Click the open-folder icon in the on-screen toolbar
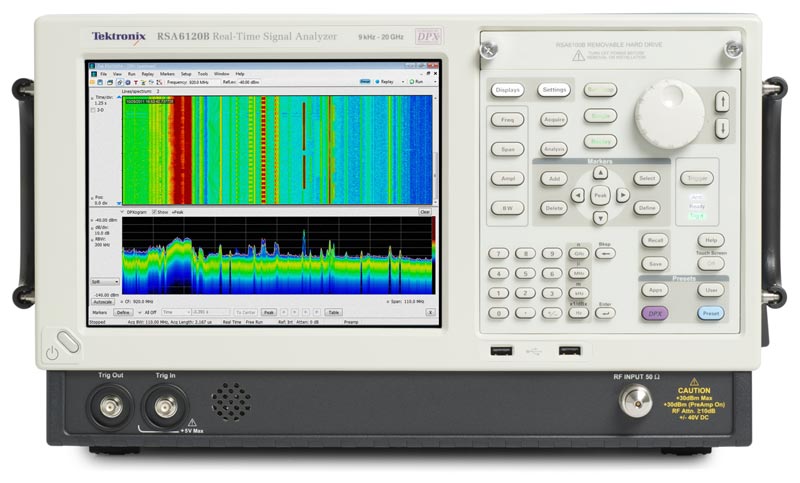This screenshot has height=483, width=800. coord(93,82)
